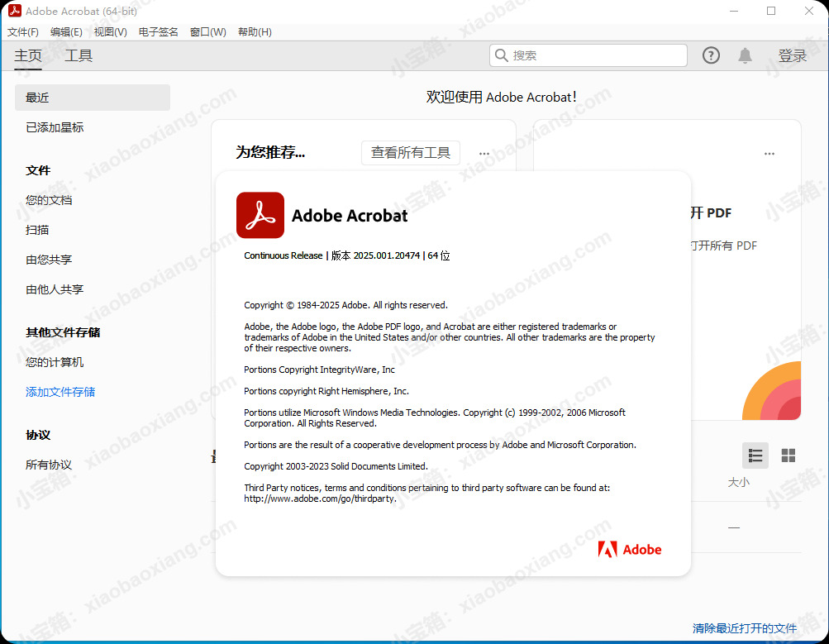The width and height of the screenshot is (829, 644).
Task: Open the 帮助(H) menu
Action: coord(255,32)
